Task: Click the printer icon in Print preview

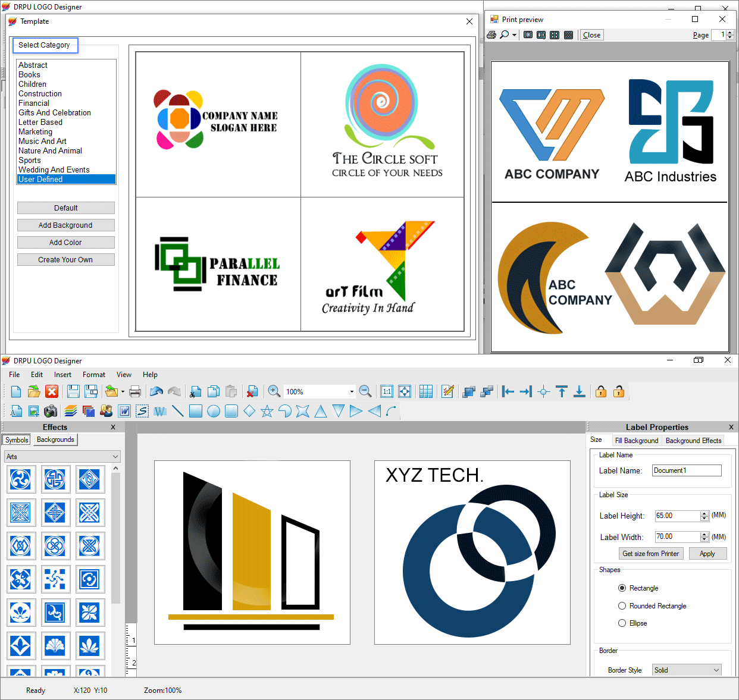Action: click(x=491, y=35)
